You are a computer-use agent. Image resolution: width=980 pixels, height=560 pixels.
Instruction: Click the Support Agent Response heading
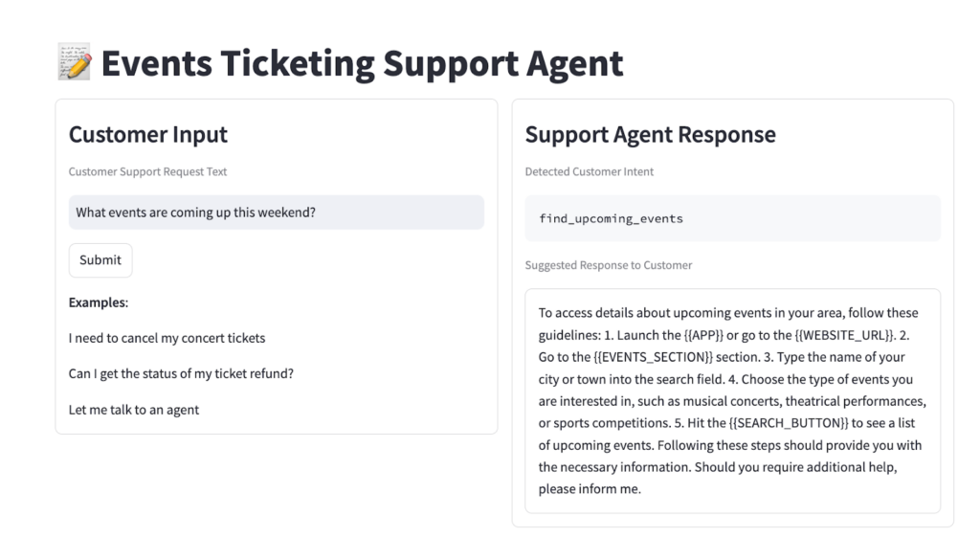(650, 135)
